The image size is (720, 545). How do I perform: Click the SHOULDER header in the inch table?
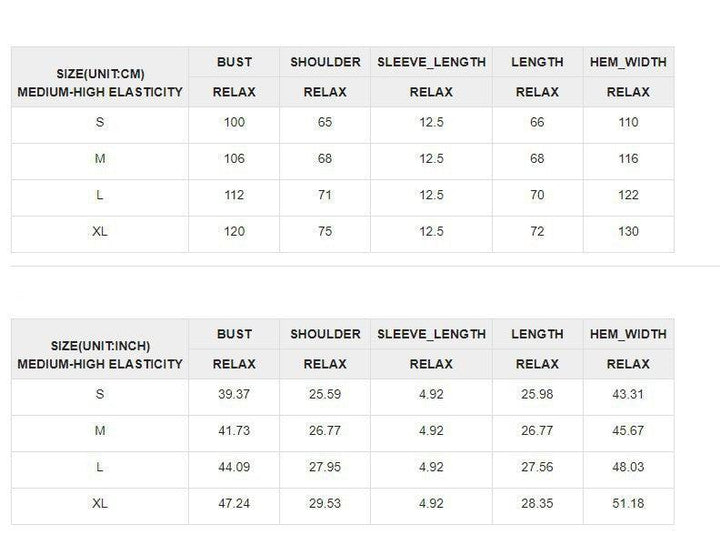[325, 334]
